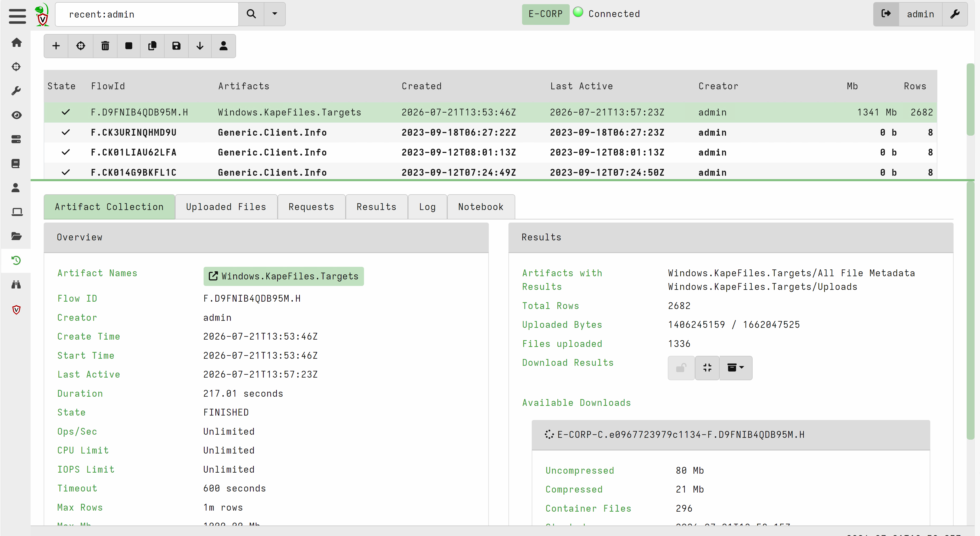The image size is (980, 536).
Task: Click the Created column header
Action: coord(422,86)
